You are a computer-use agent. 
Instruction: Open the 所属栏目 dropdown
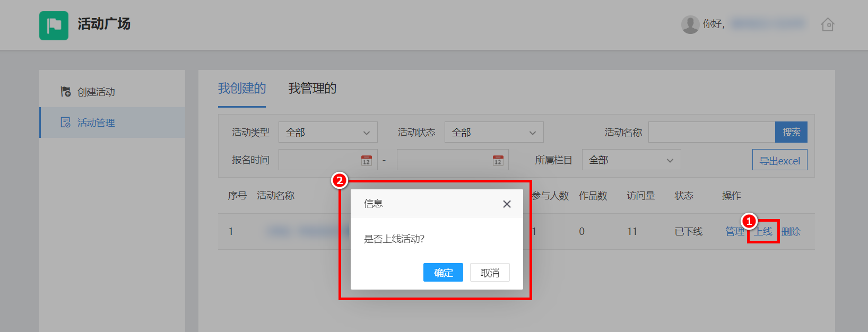coord(631,160)
